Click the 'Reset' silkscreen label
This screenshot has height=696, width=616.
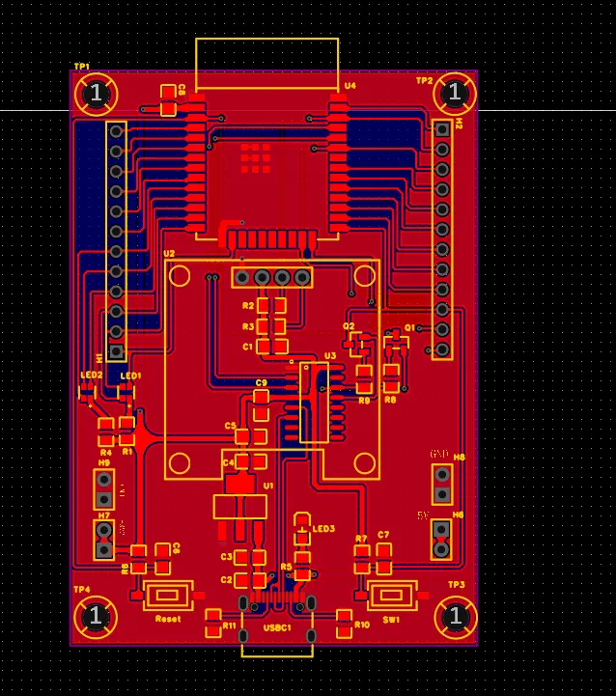[x=168, y=619]
